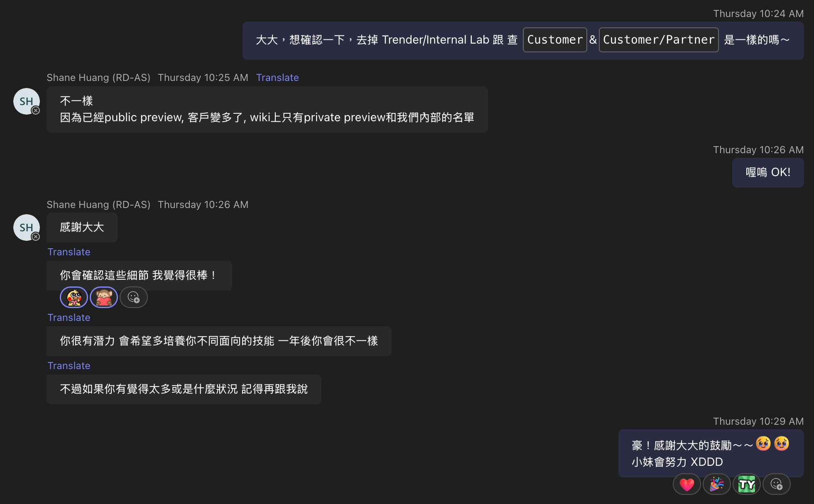This screenshot has width=814, height=504.
Task: Translate the Thursday 10:25 AM message
Action: coord(277,78)
